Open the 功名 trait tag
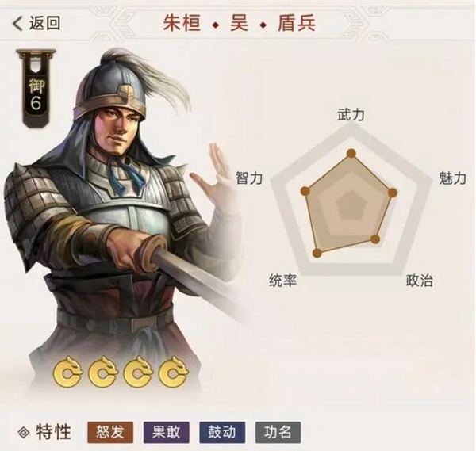476x451 pixels. click(x=278, y=432)
